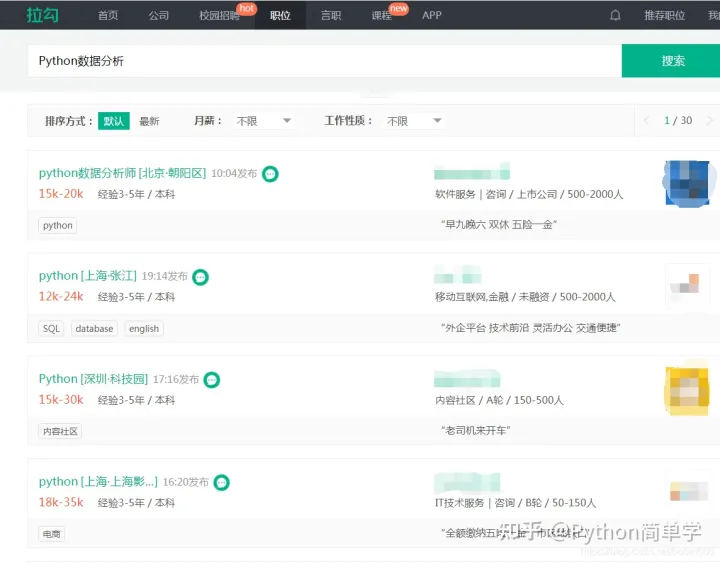Click company logo of 移动互联网,金融 listing
The image size is (720, 563).
[685, 285]
